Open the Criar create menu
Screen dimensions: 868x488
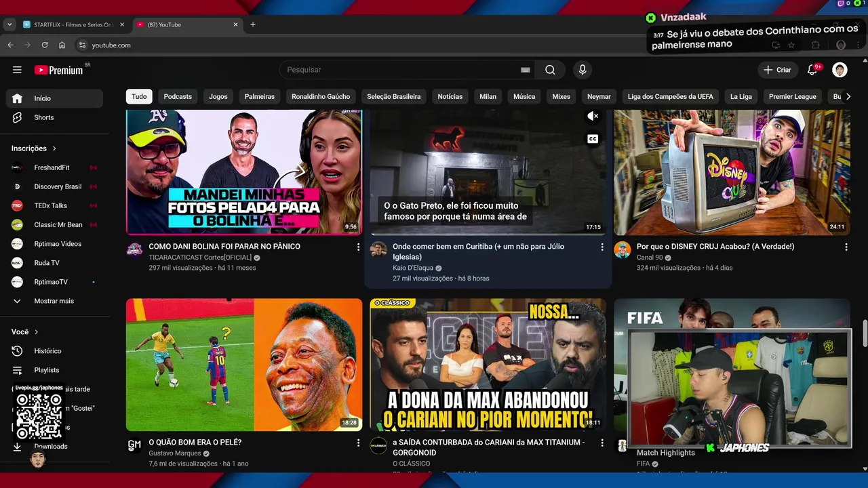coord(777,70)
